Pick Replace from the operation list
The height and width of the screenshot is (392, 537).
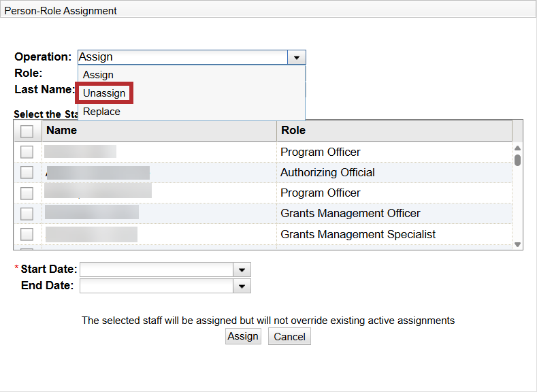(x=101, y=112)
